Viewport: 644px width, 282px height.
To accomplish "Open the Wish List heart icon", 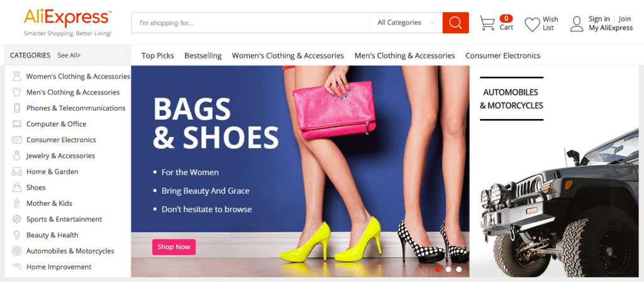I will (x=532, y=25).
